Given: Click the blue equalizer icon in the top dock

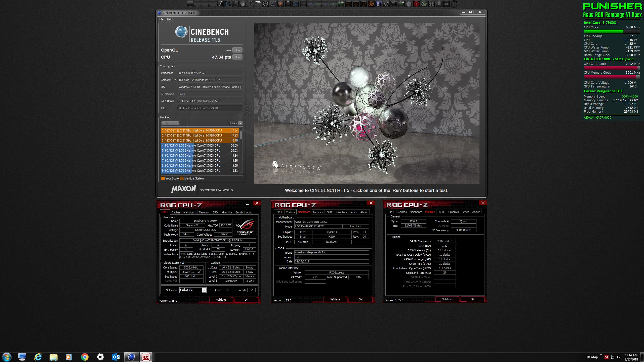Looking at the screenshot, I should point(379,4).
